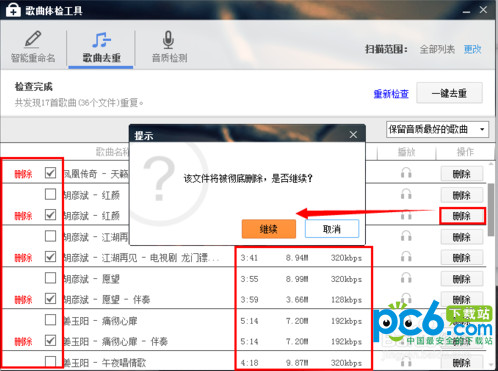This screenshot has height=371, width=498.
Task: Click the highlighted 删除 button for checked 红颜
Action: pyautogui.click(x=462, y=216)
